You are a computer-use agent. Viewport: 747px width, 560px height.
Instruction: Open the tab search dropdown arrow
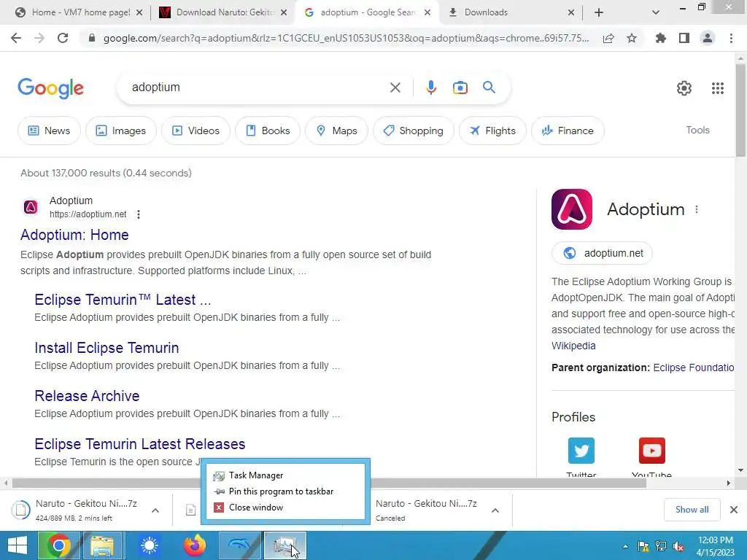pos(656,12)
